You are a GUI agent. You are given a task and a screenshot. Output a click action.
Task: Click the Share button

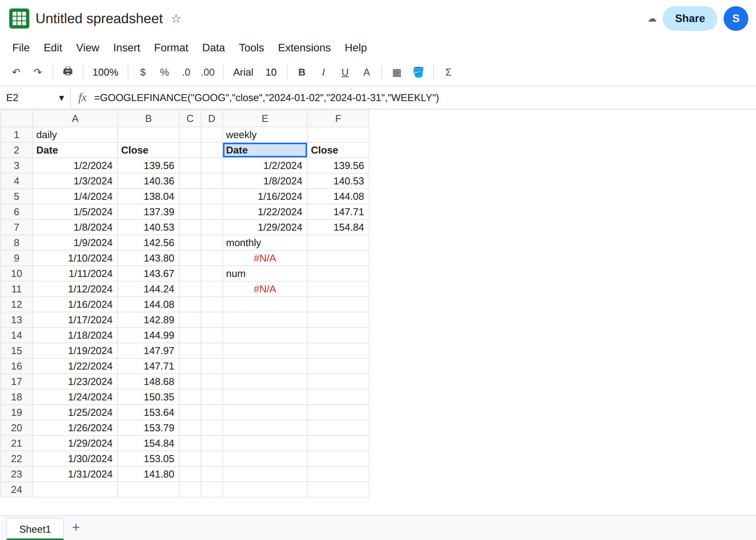pos(690,19)
